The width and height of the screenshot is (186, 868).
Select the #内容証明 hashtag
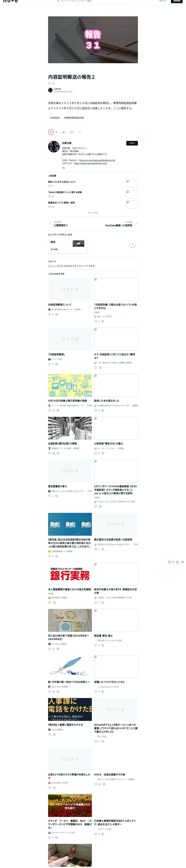[55, 118]
